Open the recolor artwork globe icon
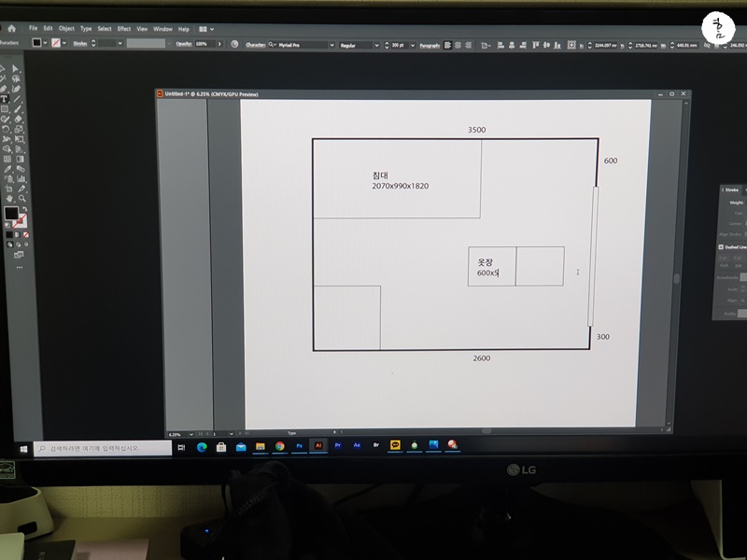 pos(234,44)
